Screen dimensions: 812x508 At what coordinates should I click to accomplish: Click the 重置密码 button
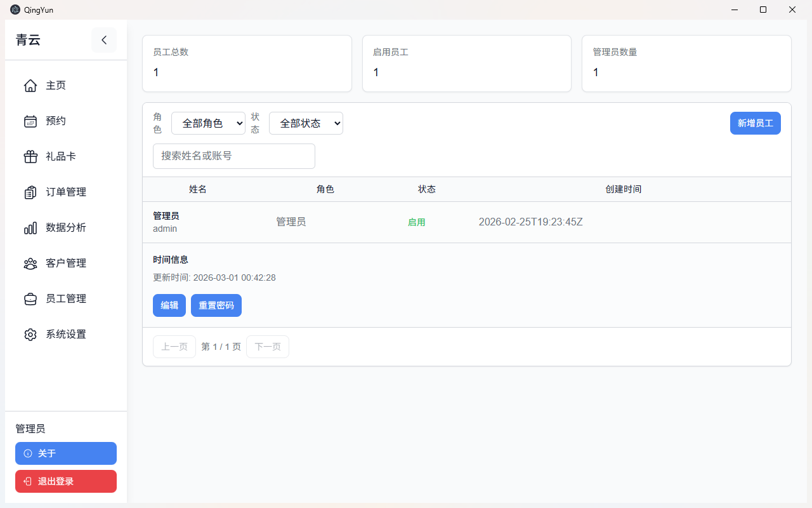(x=216, y=305)
